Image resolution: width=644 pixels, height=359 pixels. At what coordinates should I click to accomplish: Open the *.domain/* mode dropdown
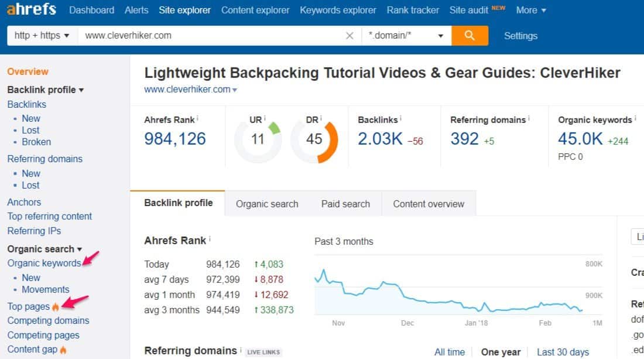[x=406, y=36]
